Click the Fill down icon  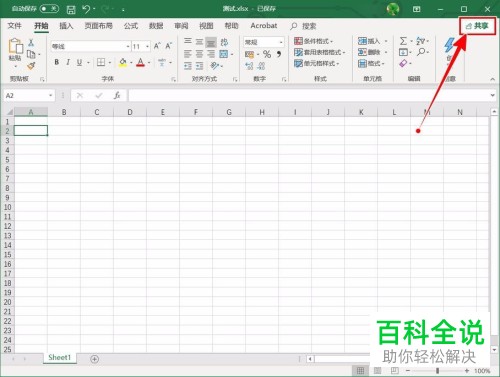[x=403, y=52]
